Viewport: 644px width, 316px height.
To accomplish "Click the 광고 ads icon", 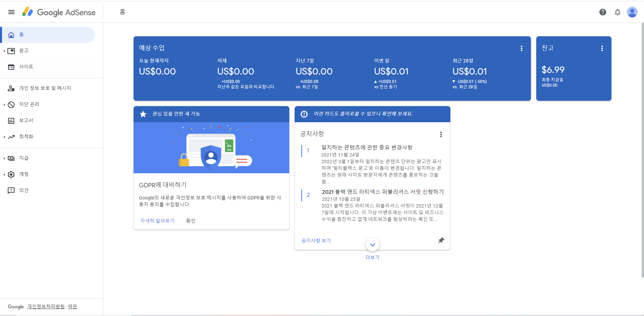I will point(11,51).
